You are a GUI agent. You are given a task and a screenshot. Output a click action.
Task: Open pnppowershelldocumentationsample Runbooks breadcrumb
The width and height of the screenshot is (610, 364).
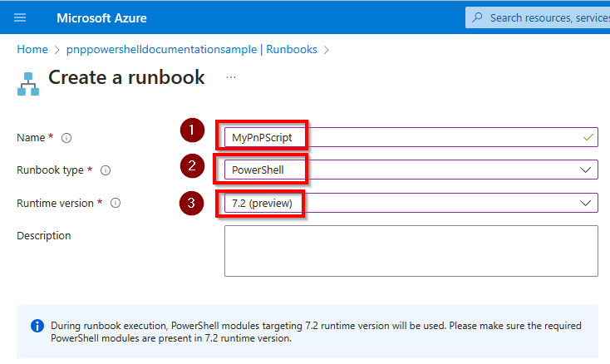coord(192,49)
